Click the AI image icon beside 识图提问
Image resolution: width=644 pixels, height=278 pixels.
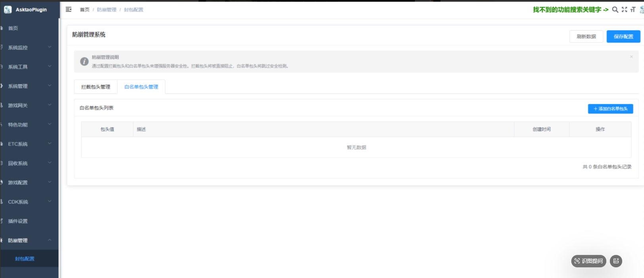pyautogui.click(x=616, y=261)
